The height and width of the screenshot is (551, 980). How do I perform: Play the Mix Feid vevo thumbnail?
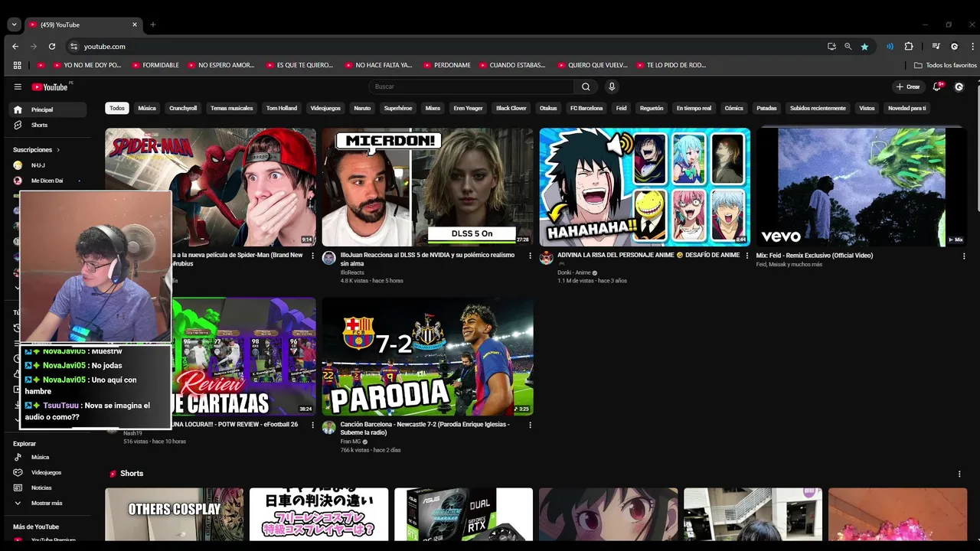862,187
